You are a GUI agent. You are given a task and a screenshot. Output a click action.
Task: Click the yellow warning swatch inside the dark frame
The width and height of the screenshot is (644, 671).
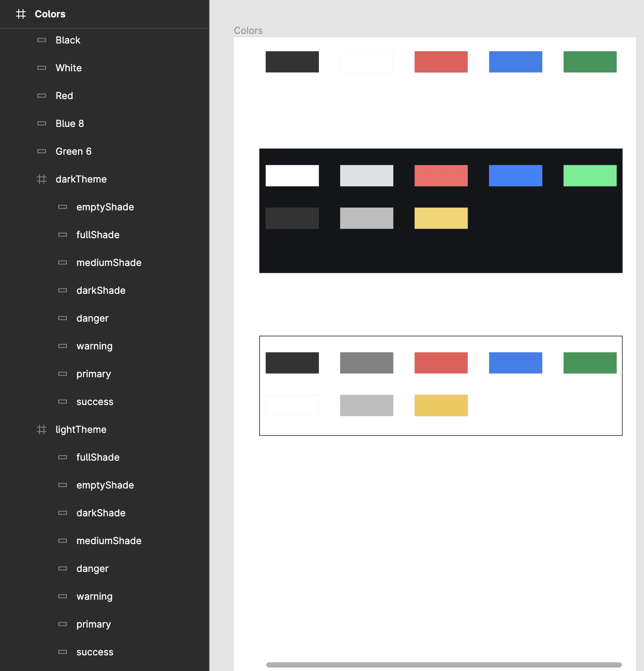coord(441,218)
